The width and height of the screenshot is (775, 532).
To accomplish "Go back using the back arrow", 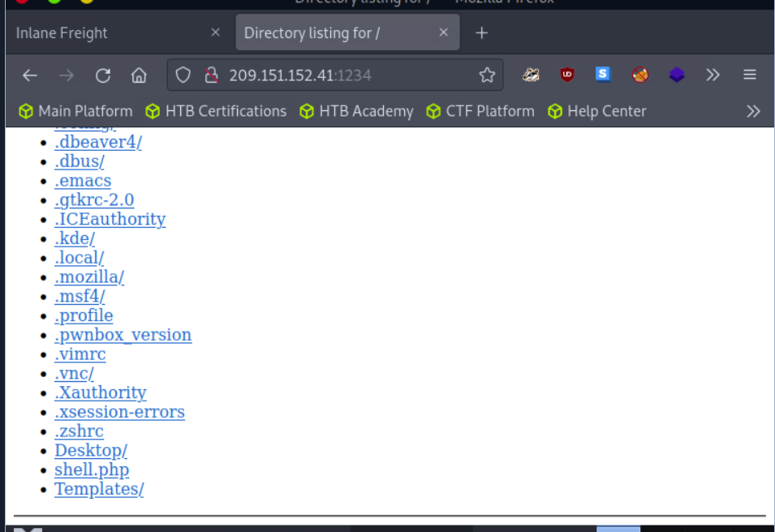I will click(x=30, y=75).
